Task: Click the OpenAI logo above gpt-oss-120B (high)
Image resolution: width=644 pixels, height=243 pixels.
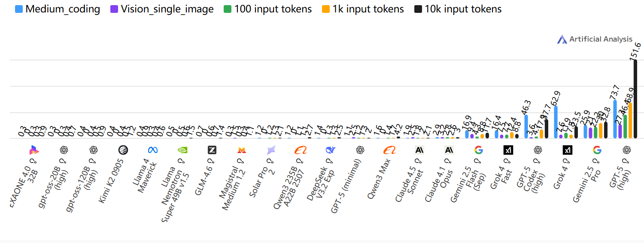Action: pos(94,150)
